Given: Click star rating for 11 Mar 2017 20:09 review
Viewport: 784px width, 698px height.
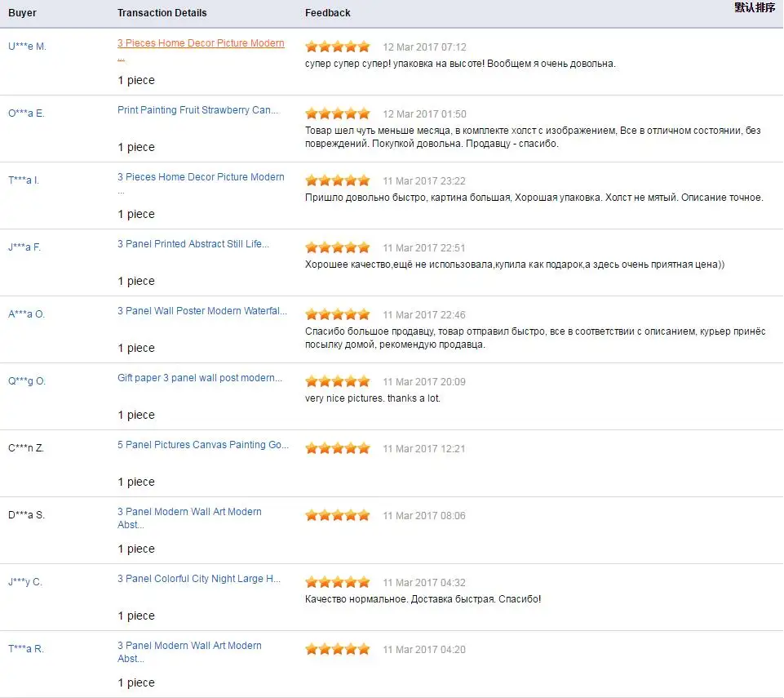Looking at the screenshot, I should 338,381.
